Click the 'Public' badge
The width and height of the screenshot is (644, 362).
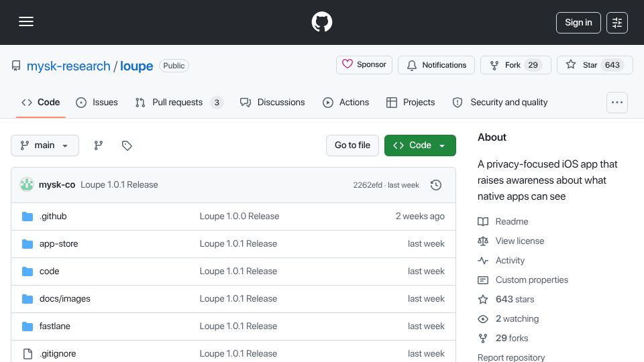coord(174,66)
